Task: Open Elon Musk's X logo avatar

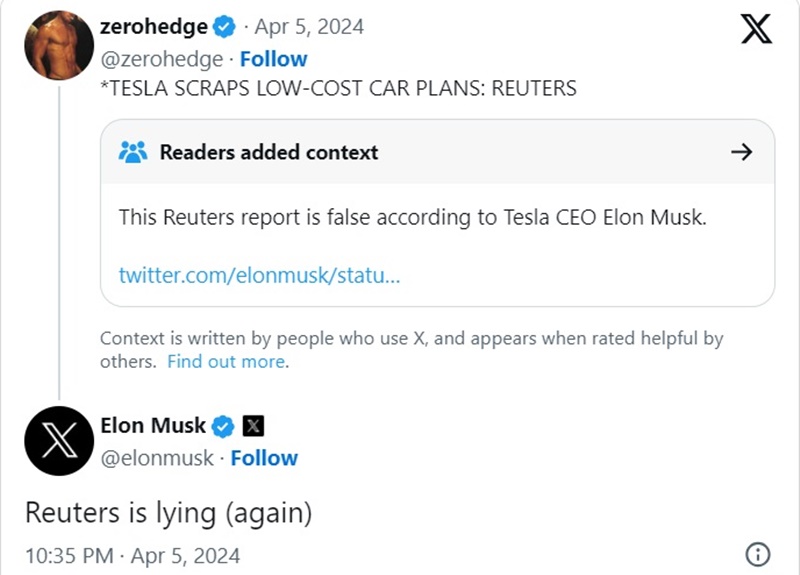Action: pos(59,441)
